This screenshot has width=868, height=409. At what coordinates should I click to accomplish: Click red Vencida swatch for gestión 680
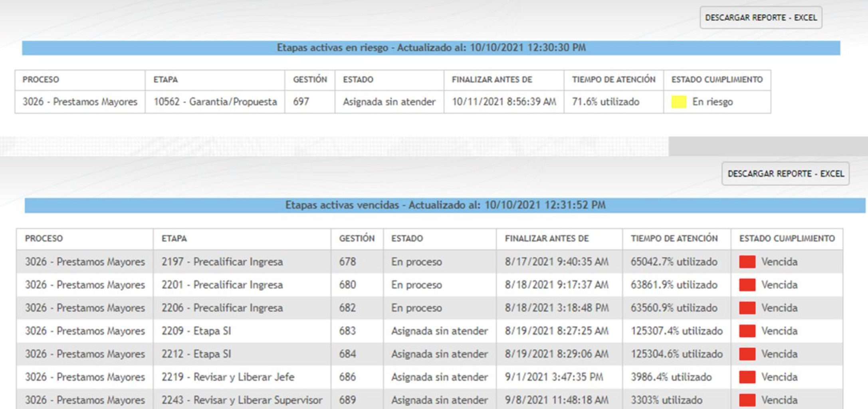coord(747,285)
